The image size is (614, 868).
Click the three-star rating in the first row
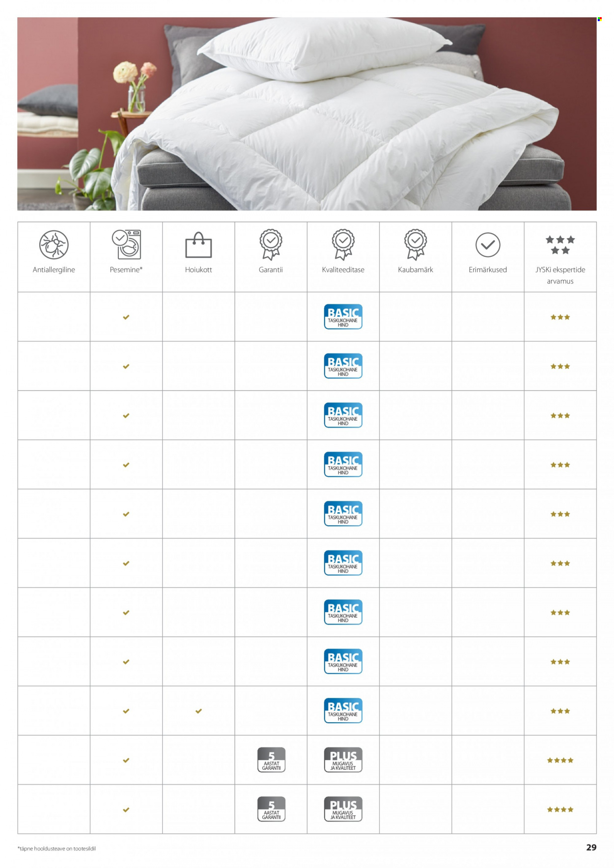point(560,317)
